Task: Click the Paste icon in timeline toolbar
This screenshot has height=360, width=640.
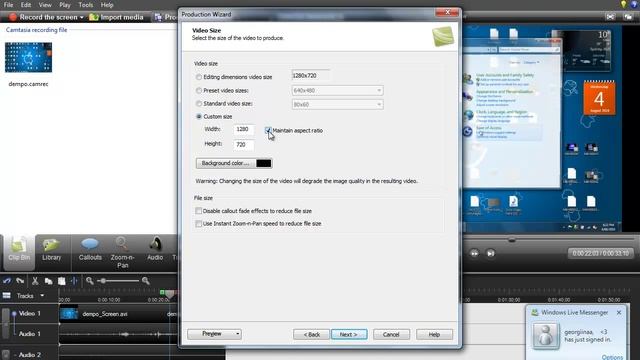Action: (x=61, y=281)
